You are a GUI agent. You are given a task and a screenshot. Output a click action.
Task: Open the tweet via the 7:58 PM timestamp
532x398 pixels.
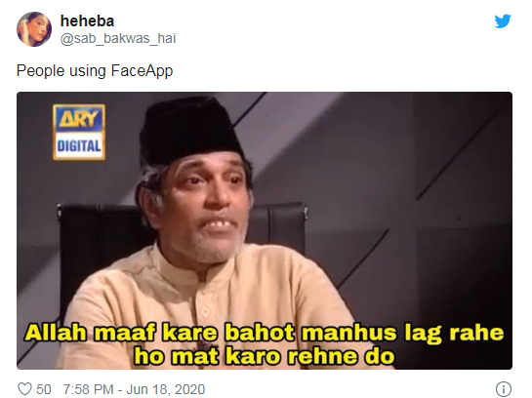pos(88,389)
